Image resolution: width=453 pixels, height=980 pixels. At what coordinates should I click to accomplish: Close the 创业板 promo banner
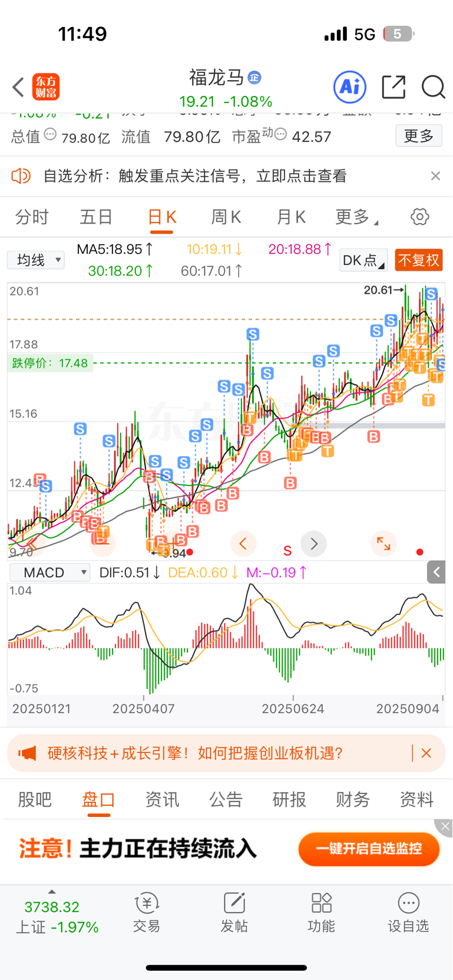(426, 753)
